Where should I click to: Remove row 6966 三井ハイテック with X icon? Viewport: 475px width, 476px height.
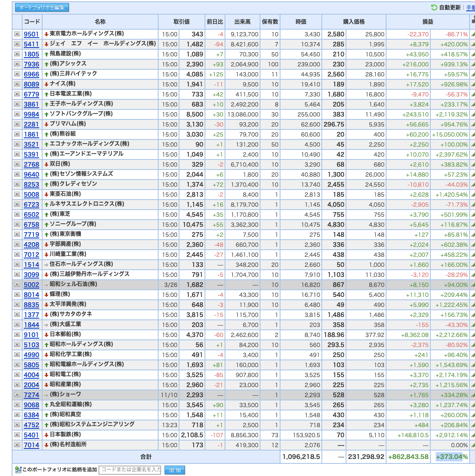click(17, 74)
